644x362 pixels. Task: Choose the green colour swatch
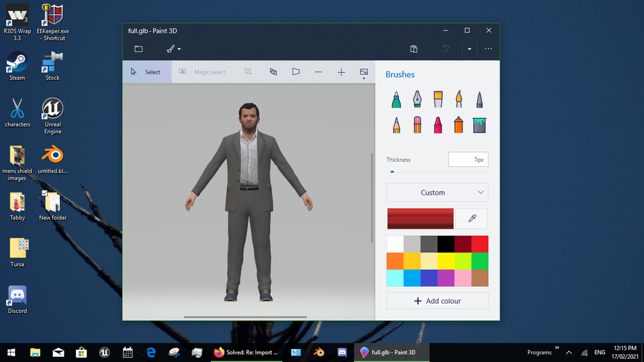point(480,261)
